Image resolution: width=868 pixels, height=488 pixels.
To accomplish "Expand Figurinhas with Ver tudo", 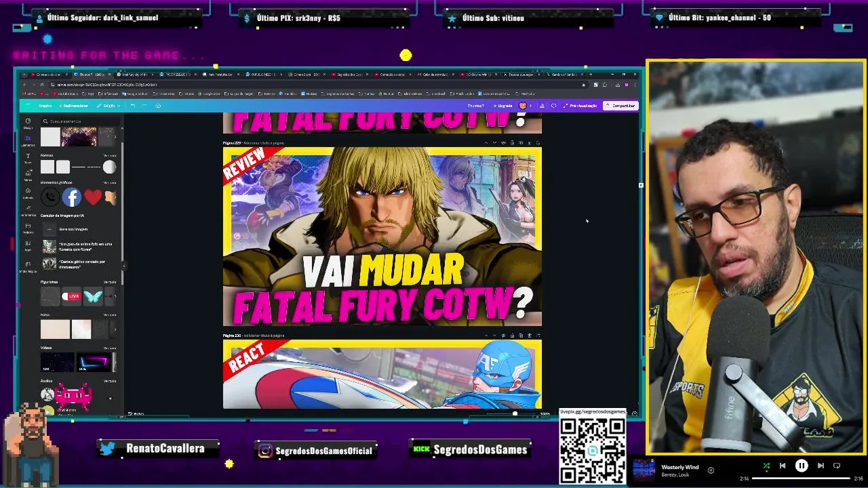I will [x=110, y=282].
